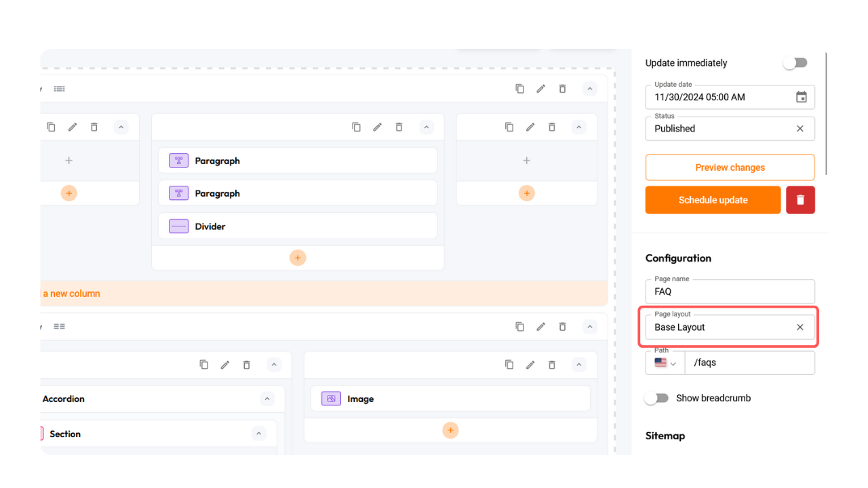Click the Preview changes button
The image size is (868, 488).
coord(730,167)
